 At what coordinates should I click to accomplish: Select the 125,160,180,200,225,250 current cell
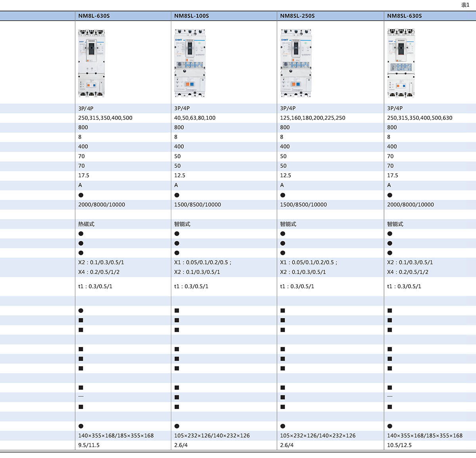[313, 118]
